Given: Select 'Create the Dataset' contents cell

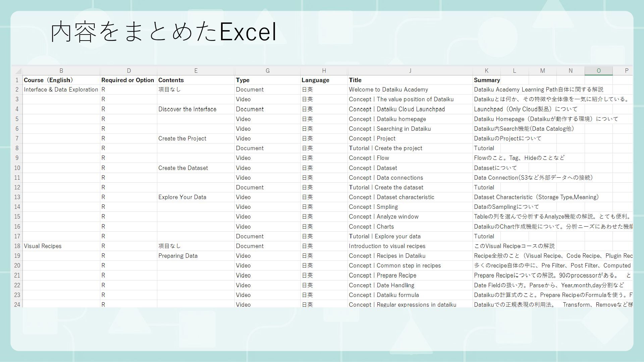Looking at the screenshot, I should tap(196, 168).
